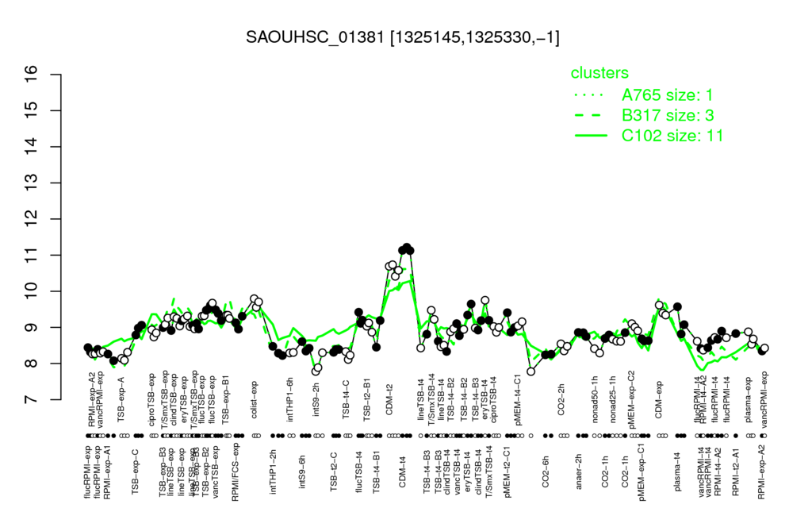Viewport: 812px width, 508px height.
Task: Select the 'vancTSB-exp' condition label
Action: click(216, 471)
